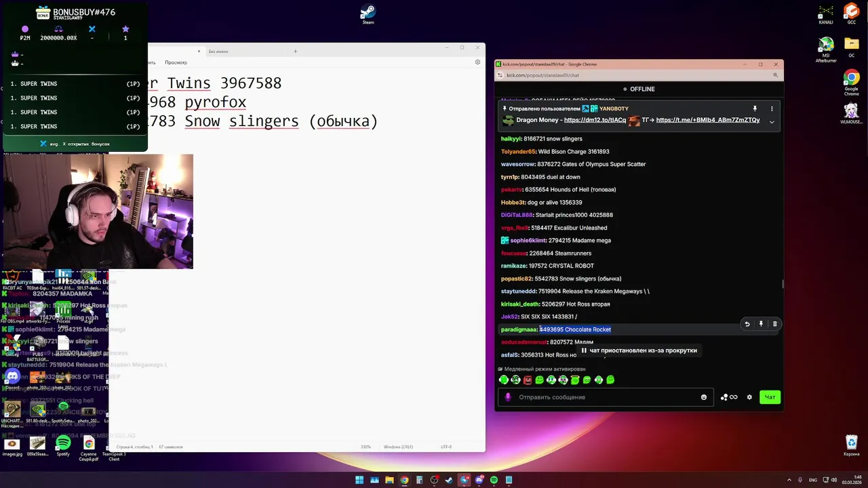
Task: Open the Steam desktop shortcut
Action: [x=368, y=14]
